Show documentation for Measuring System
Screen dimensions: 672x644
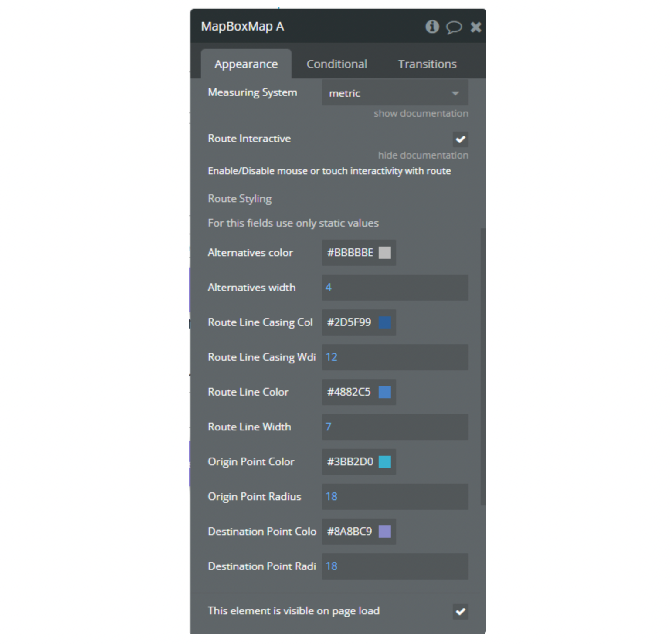pyautogui.click(x=421, y=113)
